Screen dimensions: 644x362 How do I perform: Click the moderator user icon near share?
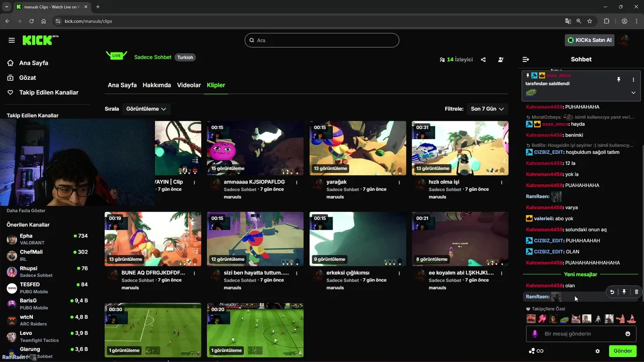pos(501,59)
